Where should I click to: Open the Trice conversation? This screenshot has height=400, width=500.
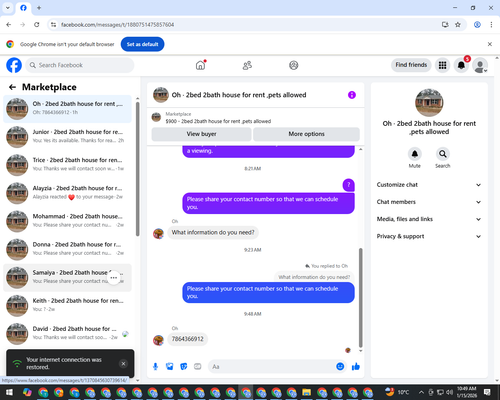click(x=67, y=165)
